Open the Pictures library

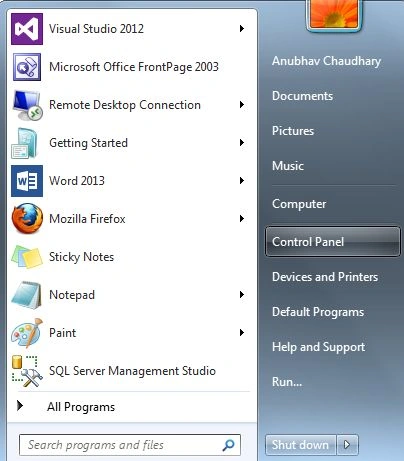293,131
